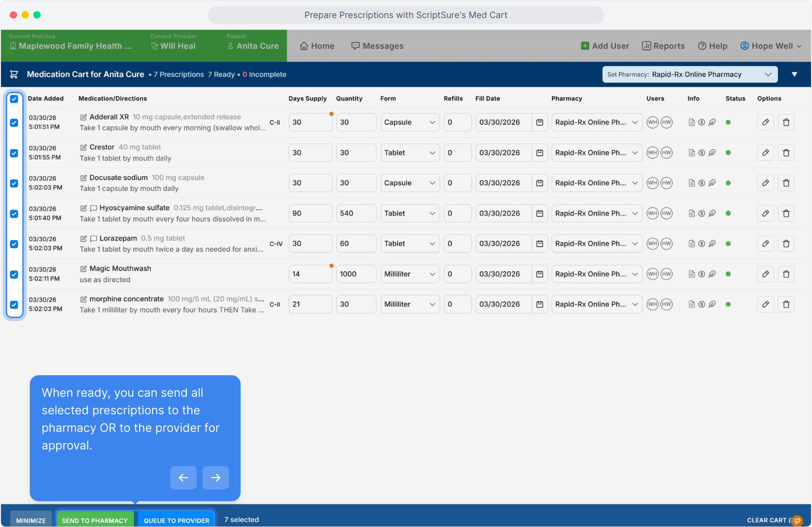Click the edit icon beside Crestor name
Image resolution: width=812 pixels, height=527 pixels.
(x=83, y=147)
